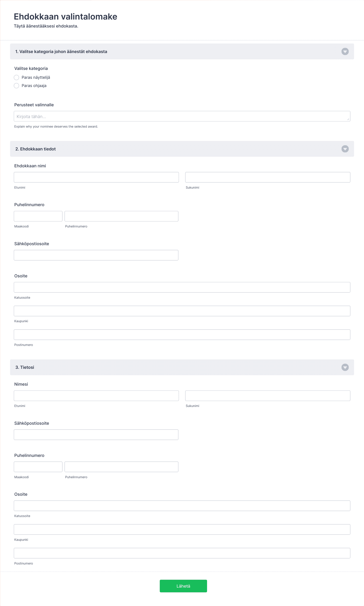Click the candidate's Sukunimi field
364x606 pixels.
(268, 177)
